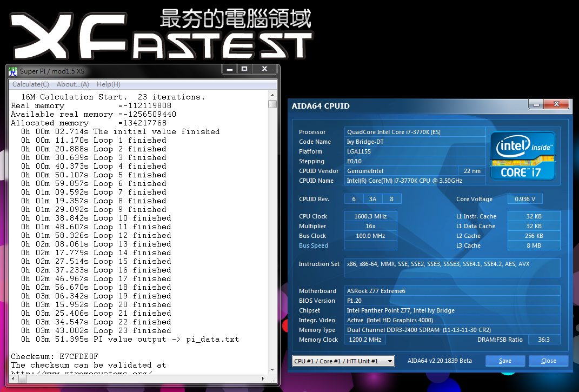Close AIDA64 CPUID via title bar X
Image resolution: width=579 pixels, height=392 pixels.
[x=556, y=104]
